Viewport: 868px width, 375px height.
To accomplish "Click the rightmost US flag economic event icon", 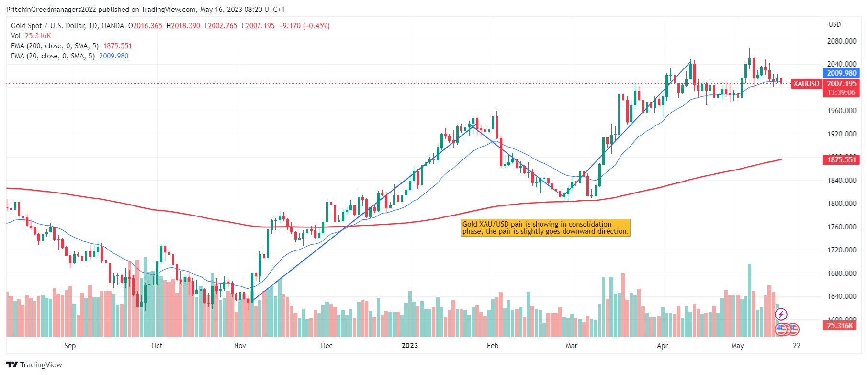I will 793,330.
